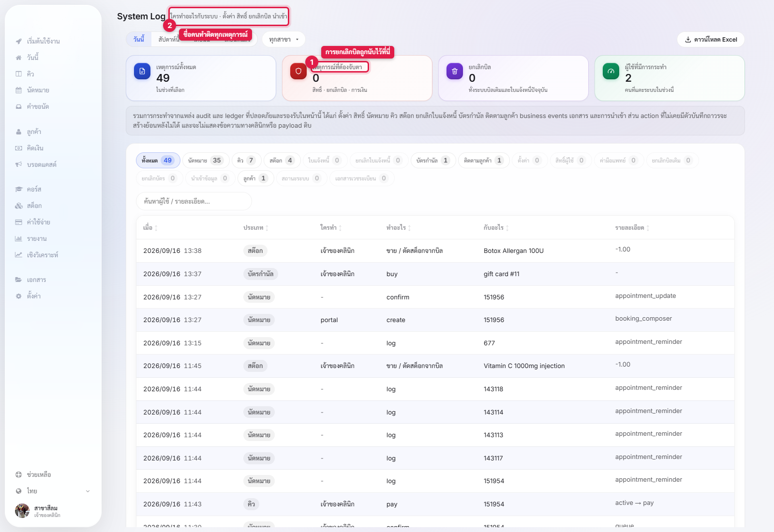Click the เชิงวิเคราะห์ analytics icon
Image resolution: width=774 pixels, height=532 pixels.
point(19,255)
